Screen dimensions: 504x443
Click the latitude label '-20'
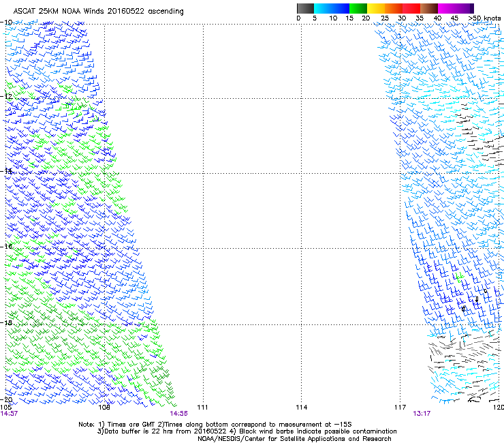6,399
